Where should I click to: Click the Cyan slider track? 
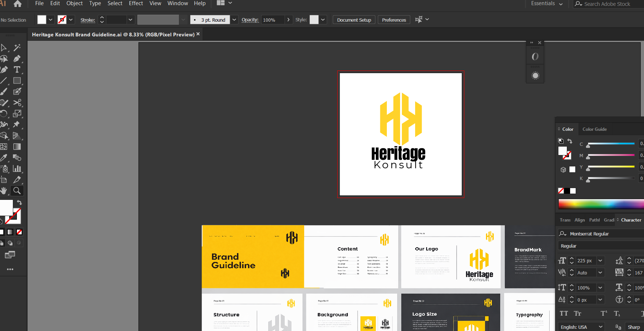611,144
